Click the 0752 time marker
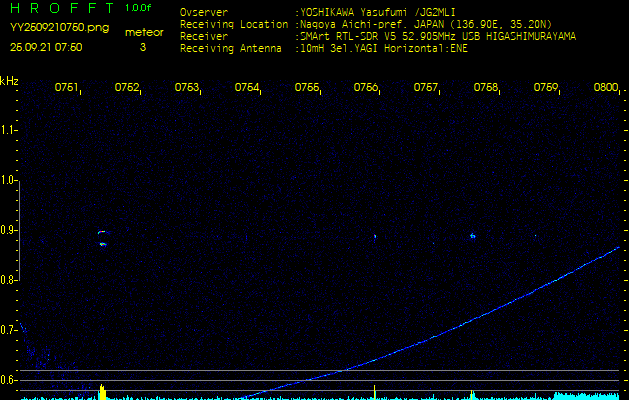 pyautogui.click(x=127, y=88)
